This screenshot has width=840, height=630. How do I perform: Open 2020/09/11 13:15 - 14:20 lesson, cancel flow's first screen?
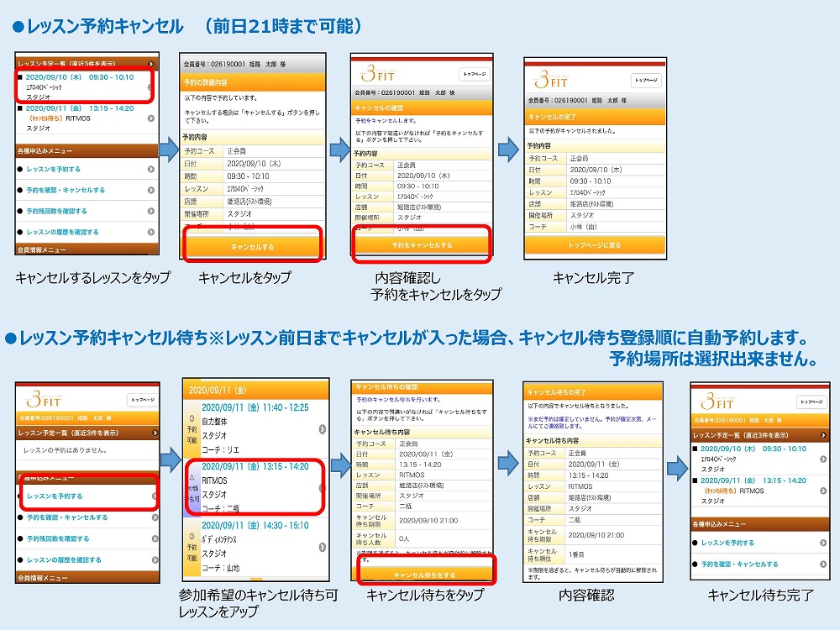[87, 118]
